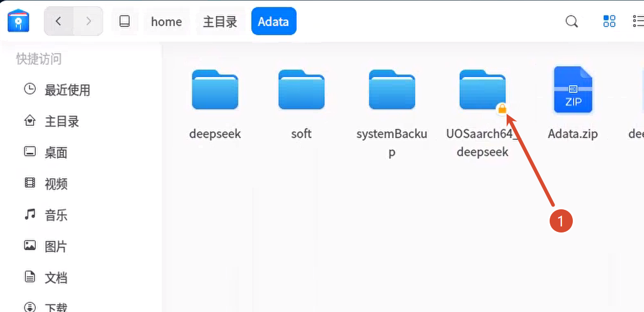This screenshot has width=644, height=312.
Task: Click the soft folder name label
Action: 301,134
